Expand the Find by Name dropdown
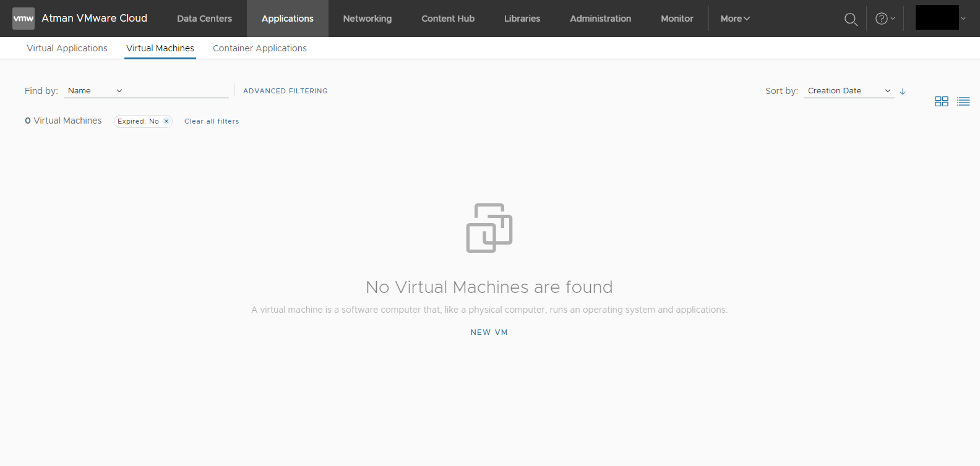The width and height of the screenshot is (980, 466). point(95,91)
